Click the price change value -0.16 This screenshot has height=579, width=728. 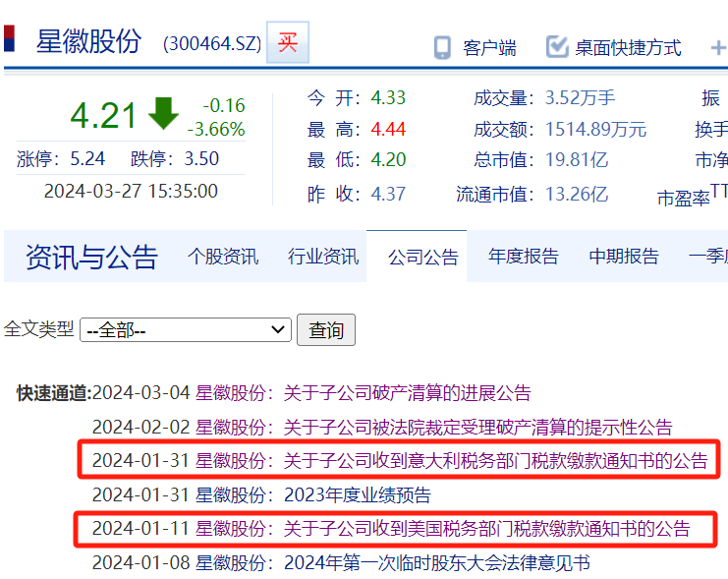(x=224, y=105)
